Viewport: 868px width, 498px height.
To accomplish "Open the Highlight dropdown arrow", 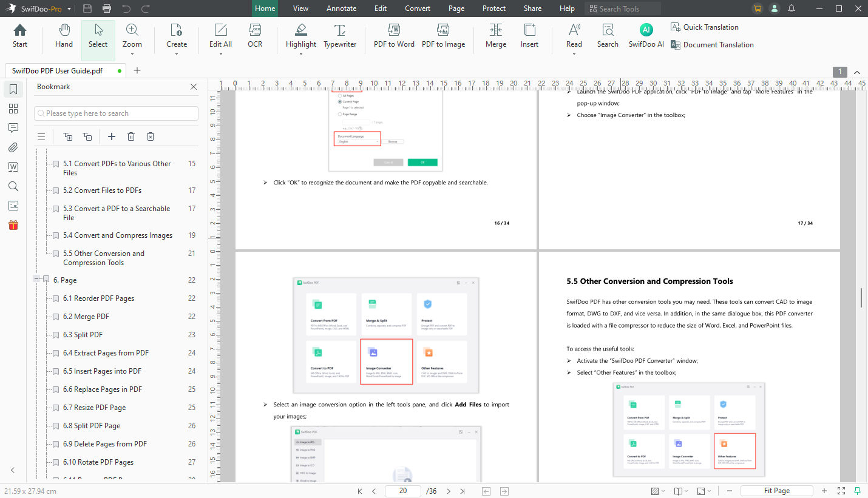I will click(x=301, y=55).
